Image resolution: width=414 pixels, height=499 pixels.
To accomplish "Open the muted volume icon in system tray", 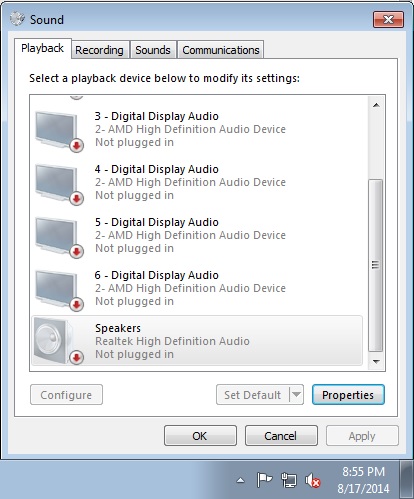I will (312, 481).
